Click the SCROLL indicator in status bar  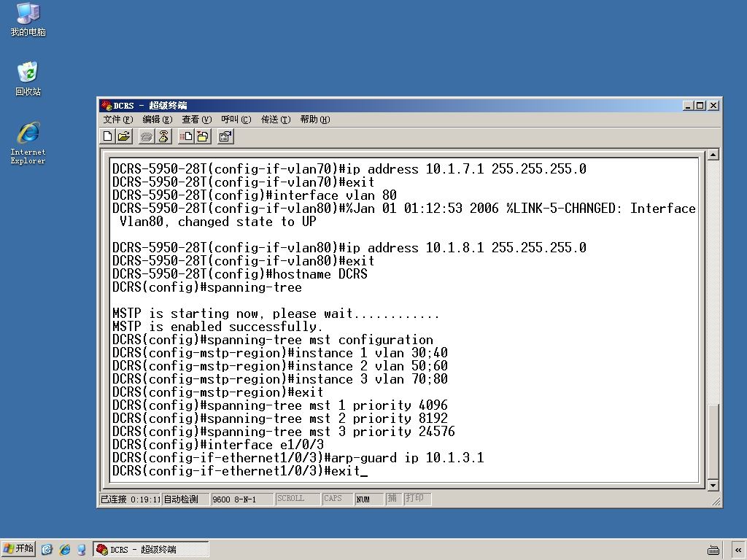[298, 499]
